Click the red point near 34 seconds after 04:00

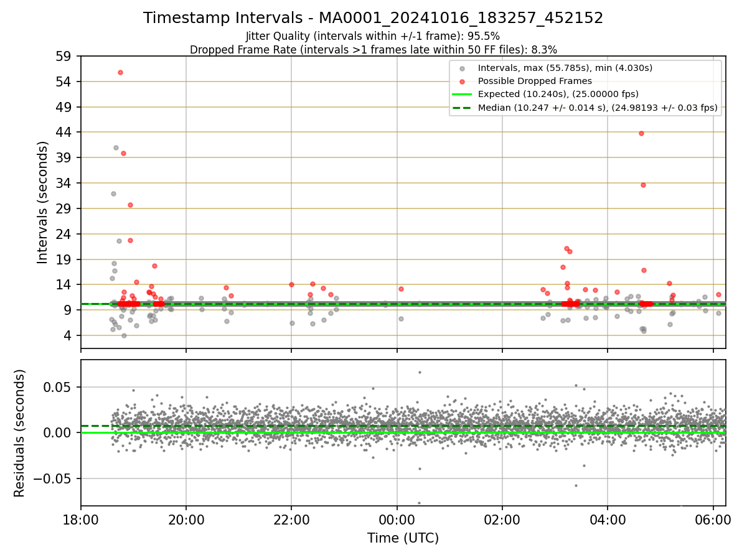[643, 185]
